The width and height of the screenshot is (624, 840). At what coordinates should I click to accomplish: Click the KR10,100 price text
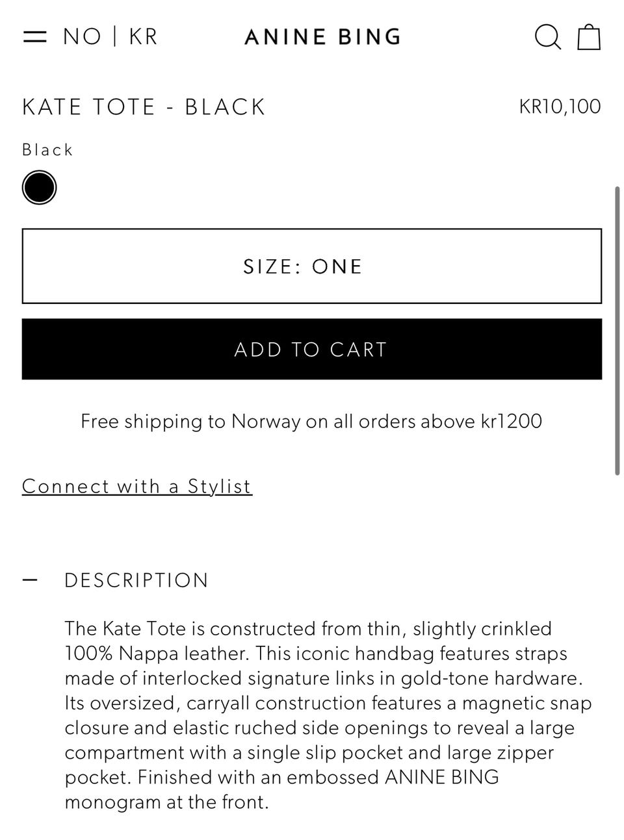coord(560,107)
